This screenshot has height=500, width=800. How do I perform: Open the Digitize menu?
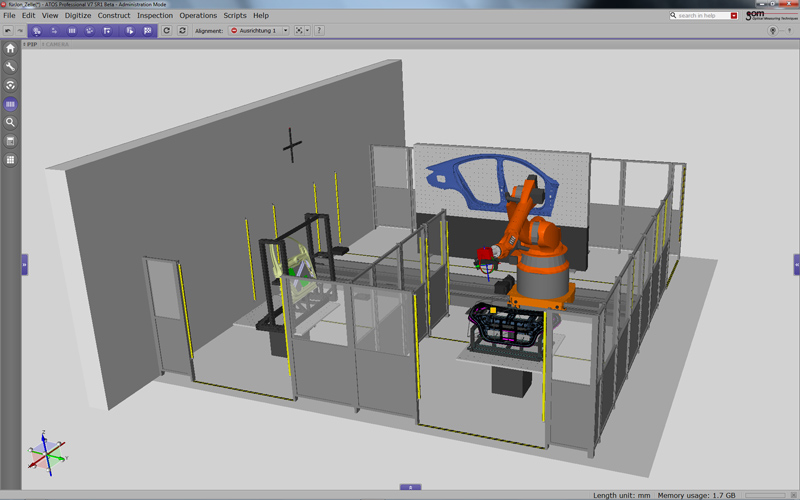point(77,16)
